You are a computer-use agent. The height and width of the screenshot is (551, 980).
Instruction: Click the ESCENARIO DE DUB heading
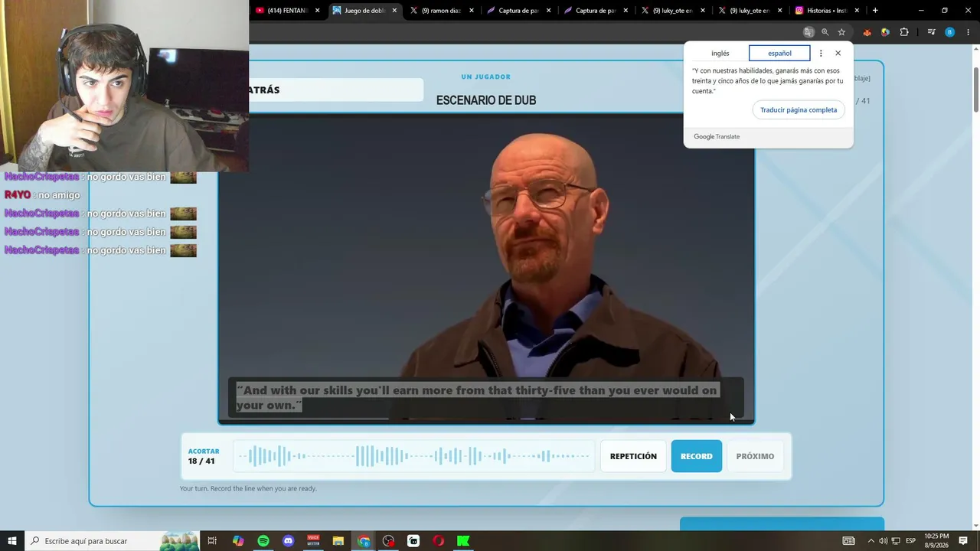click(486, 100)
